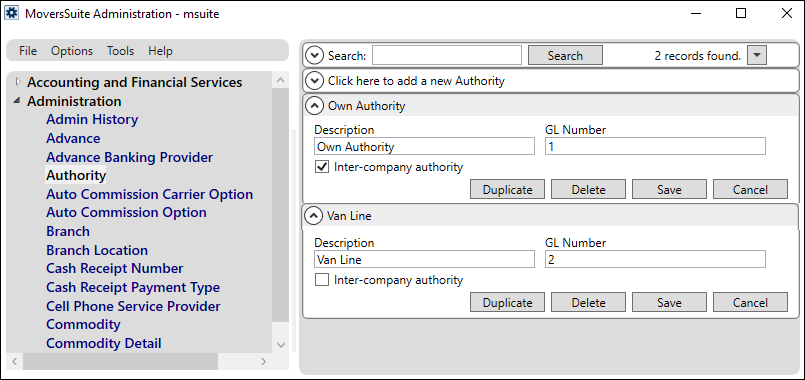The image size is (805, 380).
Task: Delete the Van Line record
Action: tap(588, 302)
